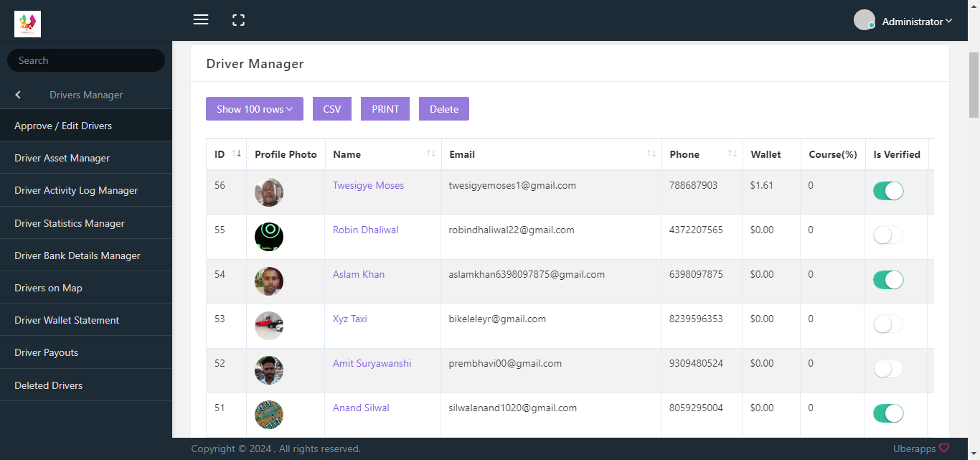The width and height of the screenshot is (980, 460).
Task: Click the Drivers Manager sidebar heading
Action: click(x=86, y=95)
